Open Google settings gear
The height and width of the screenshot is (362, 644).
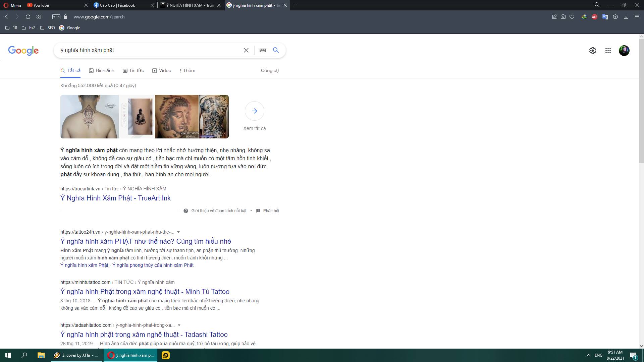(593, 51)
